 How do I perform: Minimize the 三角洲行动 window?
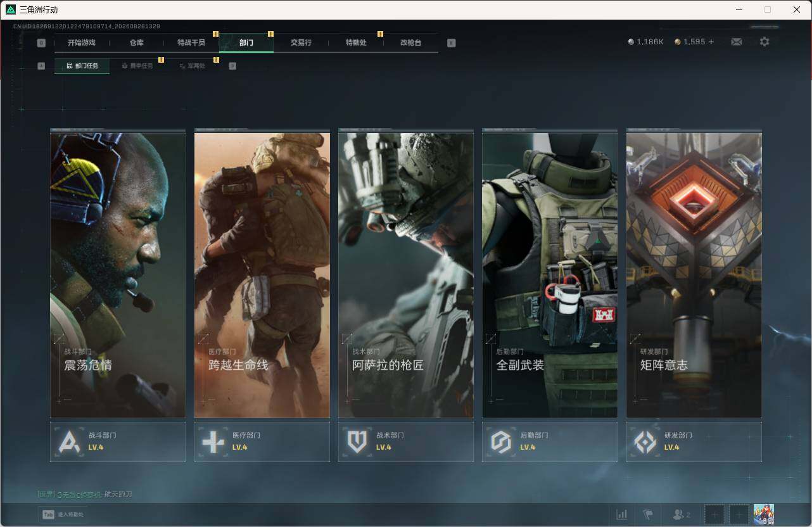point(739,10)
